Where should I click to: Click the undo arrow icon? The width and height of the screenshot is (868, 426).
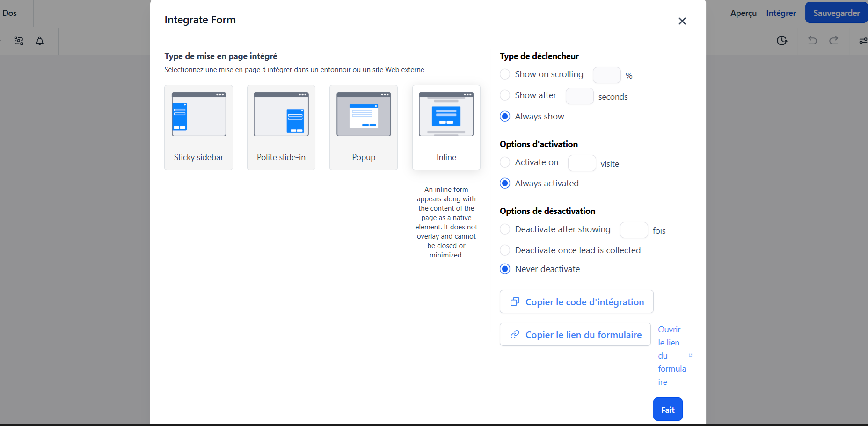(812, 40)
